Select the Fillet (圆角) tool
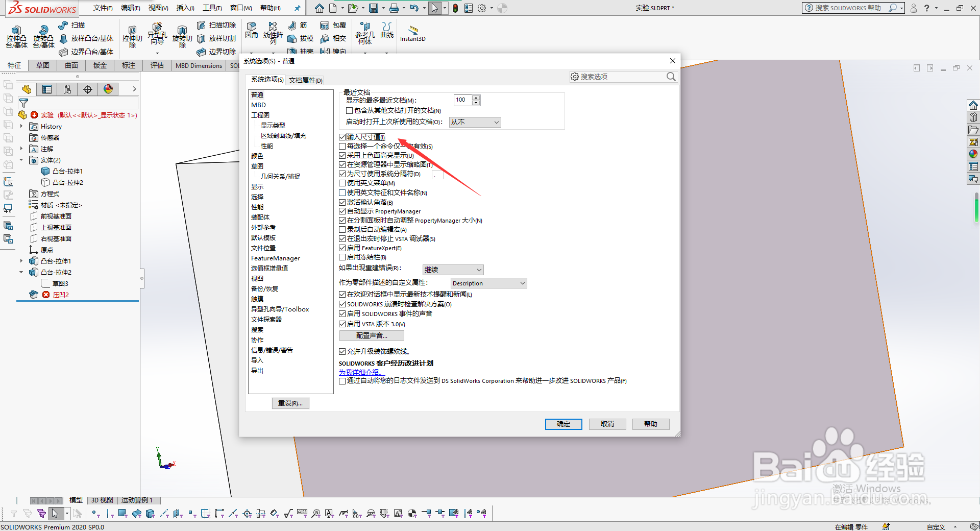Viewport: 980px width, 531px height. tap(251, 31)
